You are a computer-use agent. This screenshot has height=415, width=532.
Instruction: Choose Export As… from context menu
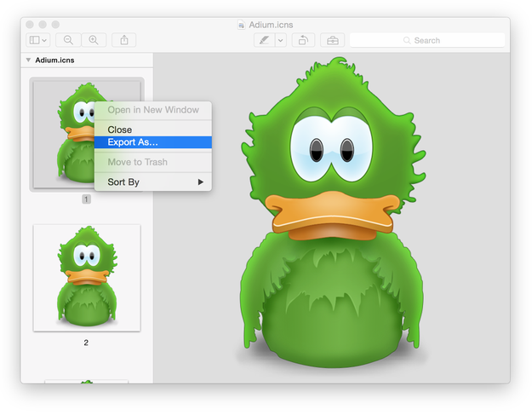pyautogui.click(x=153, y=142)
